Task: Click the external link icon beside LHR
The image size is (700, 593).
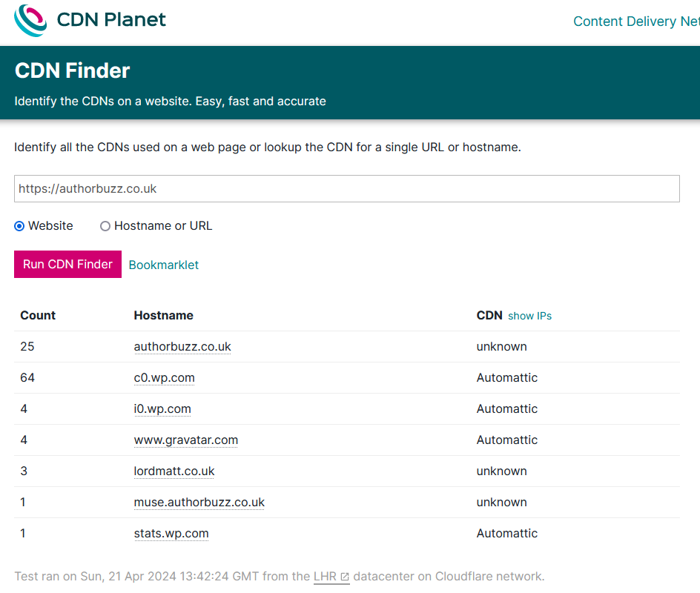Action: (345, 577)
